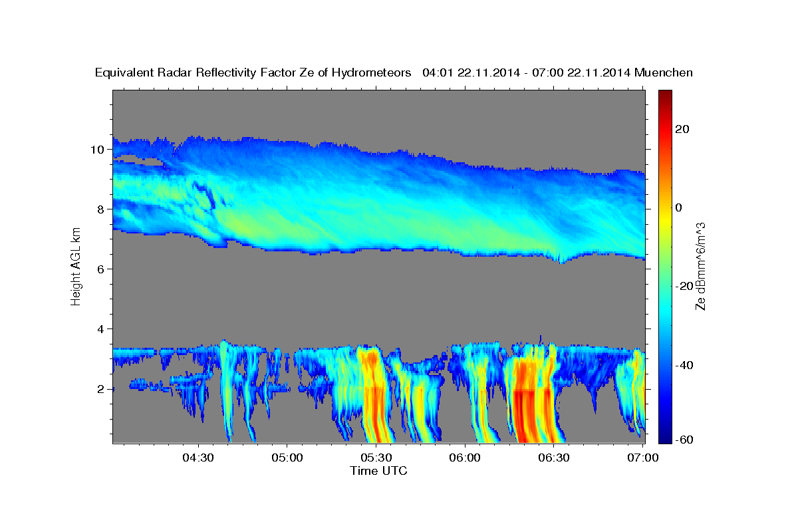The width and height of the screenshot is (798, 532).
Task: Click the colorbar label 20
Action: (x=682, y=129)
